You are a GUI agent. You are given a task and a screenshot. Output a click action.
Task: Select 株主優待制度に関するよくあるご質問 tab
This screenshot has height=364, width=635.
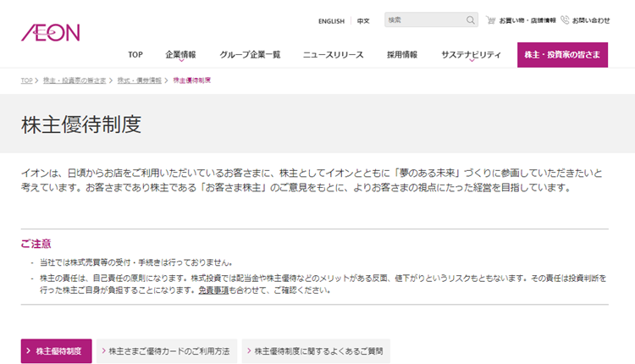coord(316,351)
